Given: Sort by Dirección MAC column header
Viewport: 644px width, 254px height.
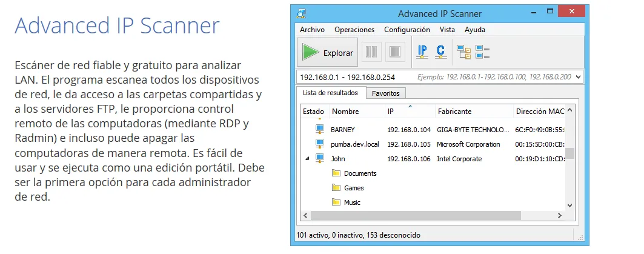Looking at the screenshot, I should pos(539,112).
